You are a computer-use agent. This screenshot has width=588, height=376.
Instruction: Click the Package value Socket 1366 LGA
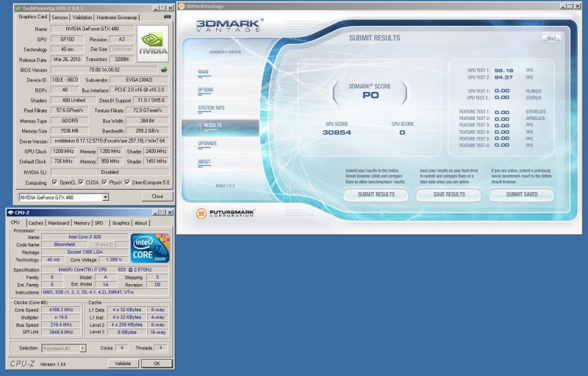(x=85, y=252)
